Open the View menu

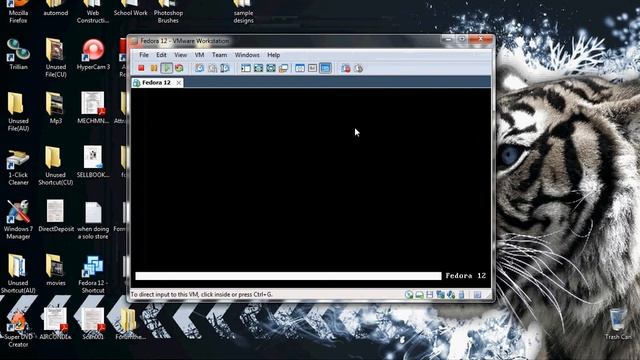(180, 55)
